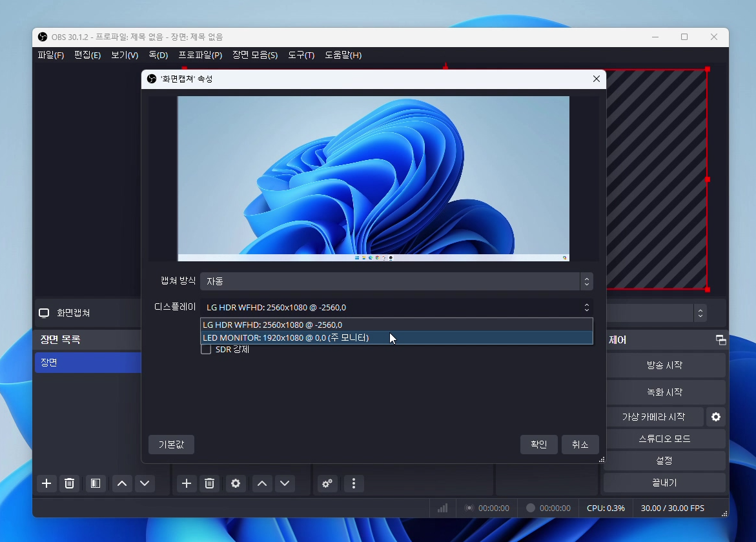The height and width of the screenshot is (542, 756).
Task: Click 가상 카메라 시작 button
Action: click(x=654, y=417)
